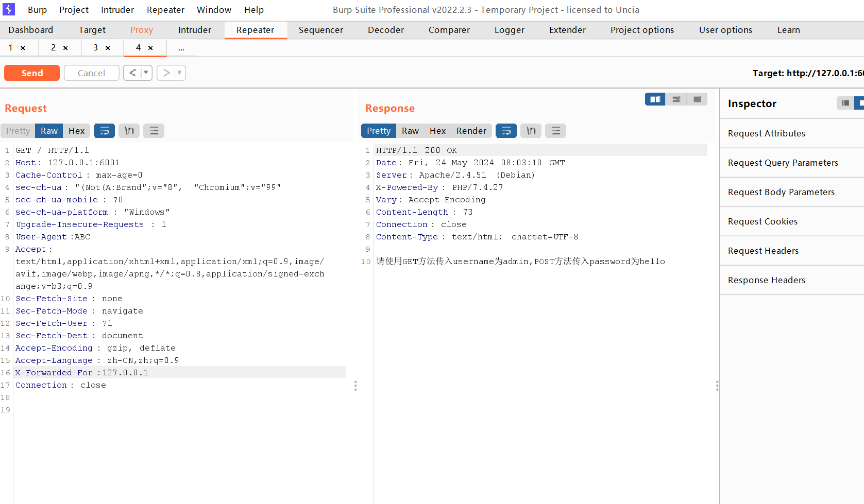Switch Request view to Hex
The width and height of the screenshot is (864, 504).
pos(77,131)
